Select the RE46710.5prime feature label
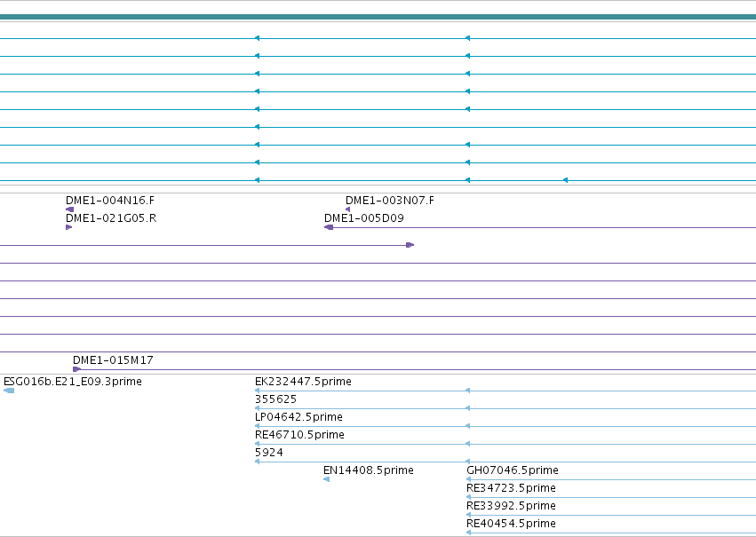Viewport: 756px width, 537px height. tap(299, 435)
